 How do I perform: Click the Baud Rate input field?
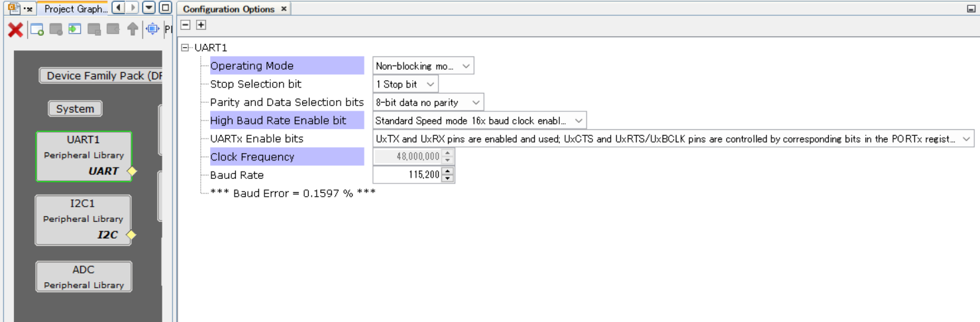(408, 175)
